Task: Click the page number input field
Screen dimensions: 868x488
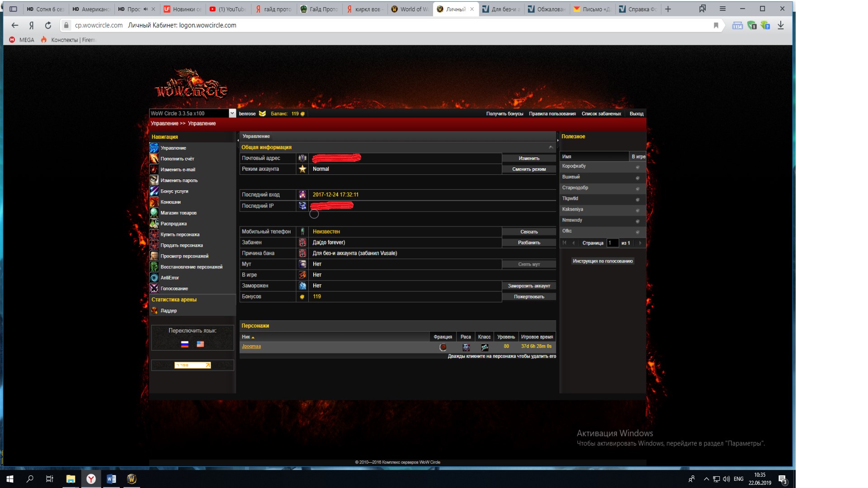Action: point(612,243)
